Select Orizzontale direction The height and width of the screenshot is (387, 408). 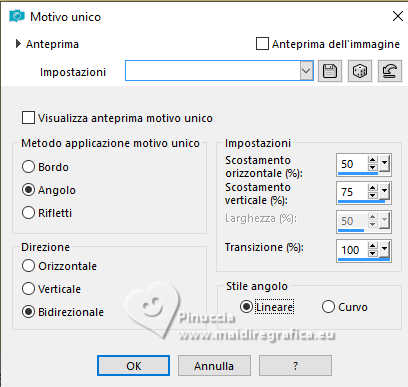[28, 266]
